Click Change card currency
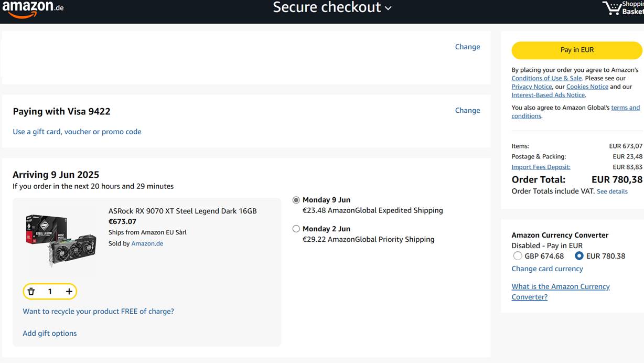Image resolution: width=644 pixels, height=363 pixels. [547, 269]
